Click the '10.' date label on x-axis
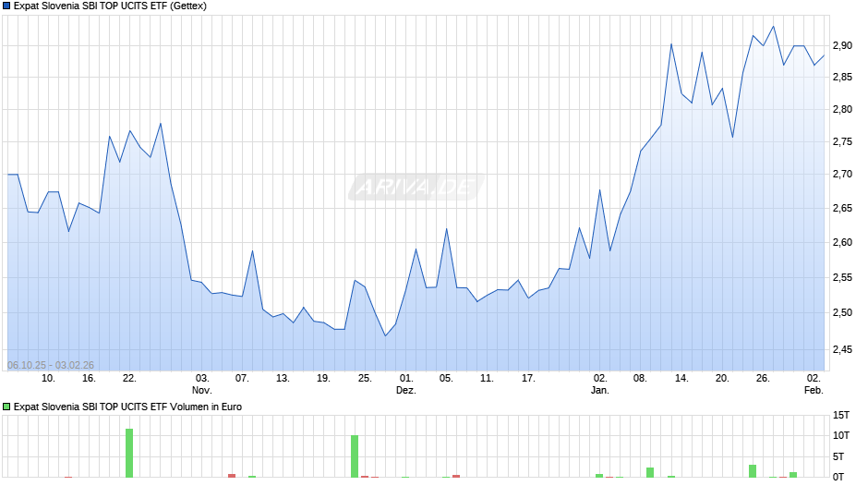The image size is (868, 486). tap(48, 379)
